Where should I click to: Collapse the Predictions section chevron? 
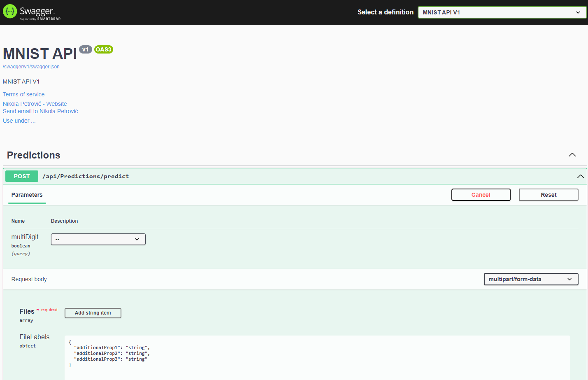pos(572,155)
